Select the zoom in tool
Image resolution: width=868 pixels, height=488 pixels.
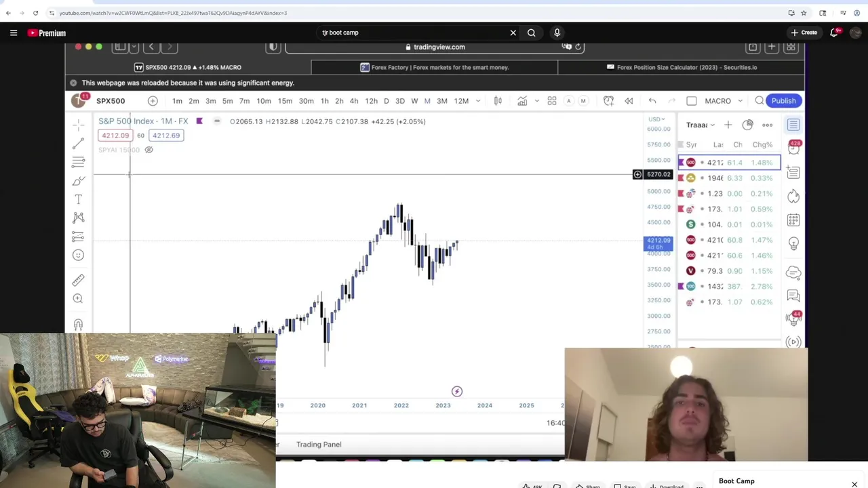78,298
